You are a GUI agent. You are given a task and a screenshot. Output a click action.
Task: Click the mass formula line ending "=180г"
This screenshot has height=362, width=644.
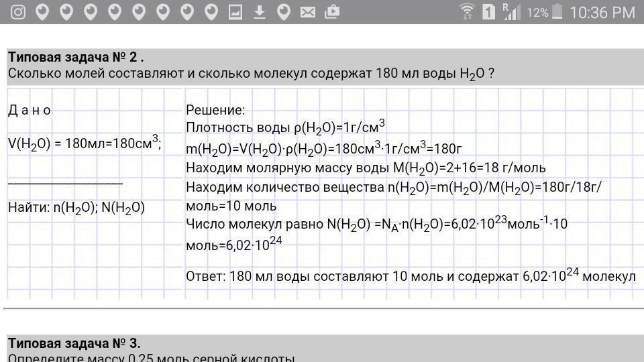323,148
